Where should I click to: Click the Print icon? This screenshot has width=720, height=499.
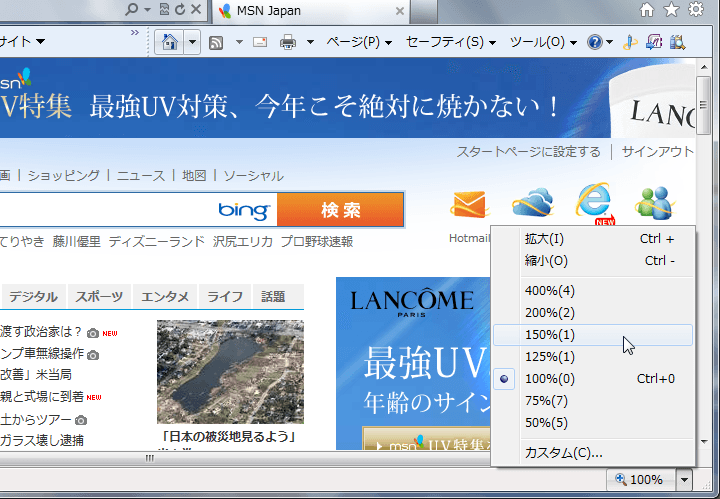coord(288,42)
